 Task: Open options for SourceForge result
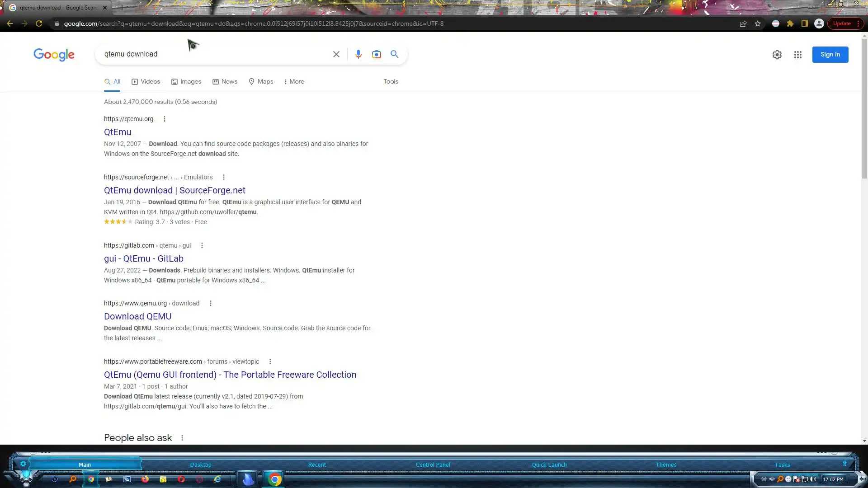pyautogui.click(x=223, y=177)
